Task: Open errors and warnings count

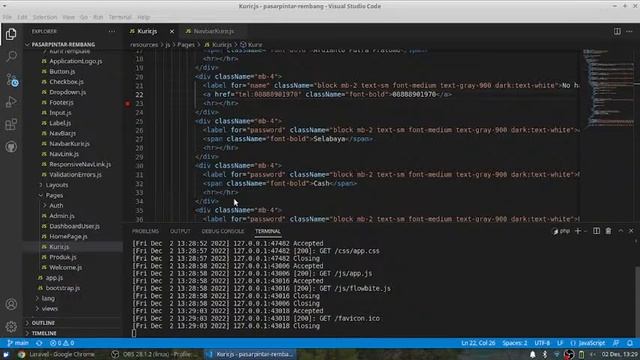Action: pos(62,343)
